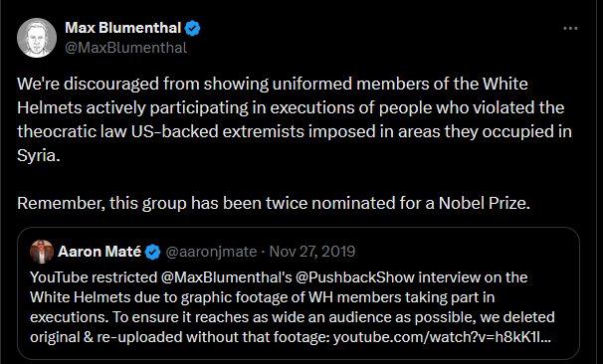603x364 pixels.
Task: Open the @PushbackShow mention
Action: (355, 277)
